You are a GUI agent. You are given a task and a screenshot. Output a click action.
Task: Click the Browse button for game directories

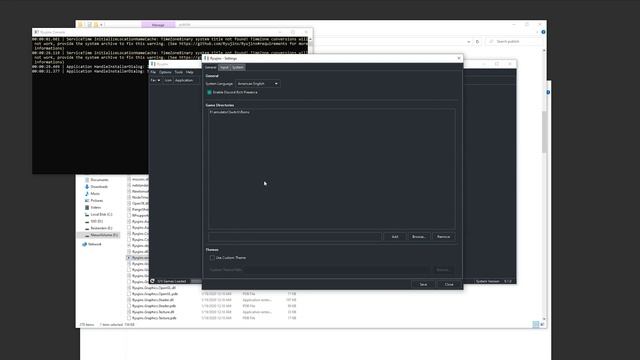click(419, 237)
